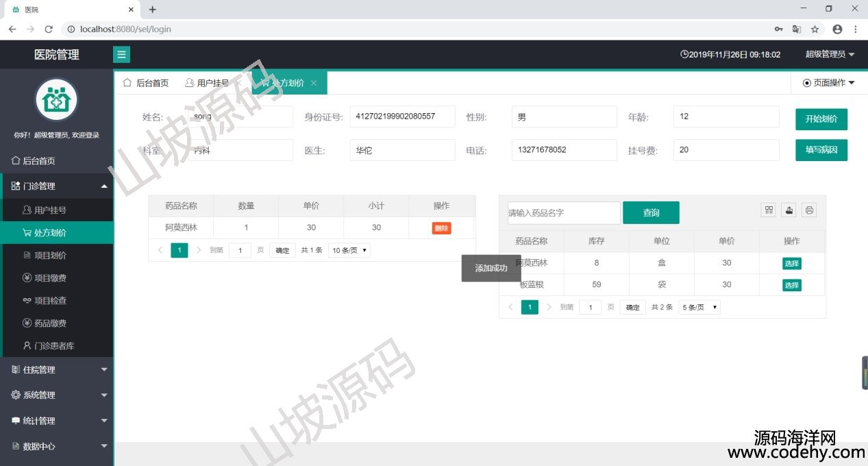The height and width of the screenshot is (466, 868).
Task: Click the 请输入药品名字 search field
Action: tap(564, 212)
